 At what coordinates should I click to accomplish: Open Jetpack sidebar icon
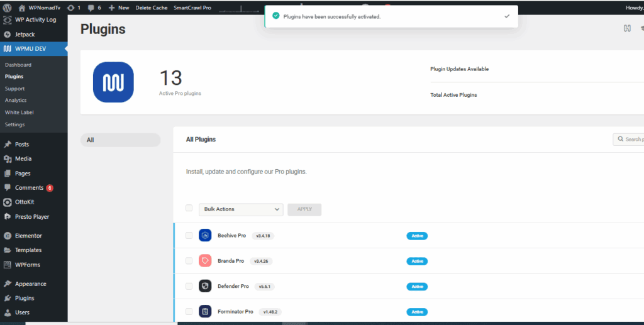pyautogui.click(x=8, y=35)
